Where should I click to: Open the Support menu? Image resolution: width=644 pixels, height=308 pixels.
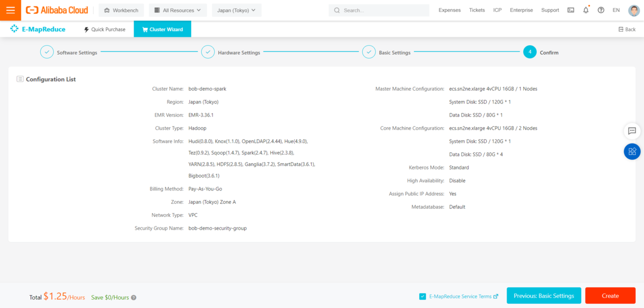click(x=550, y=10)
